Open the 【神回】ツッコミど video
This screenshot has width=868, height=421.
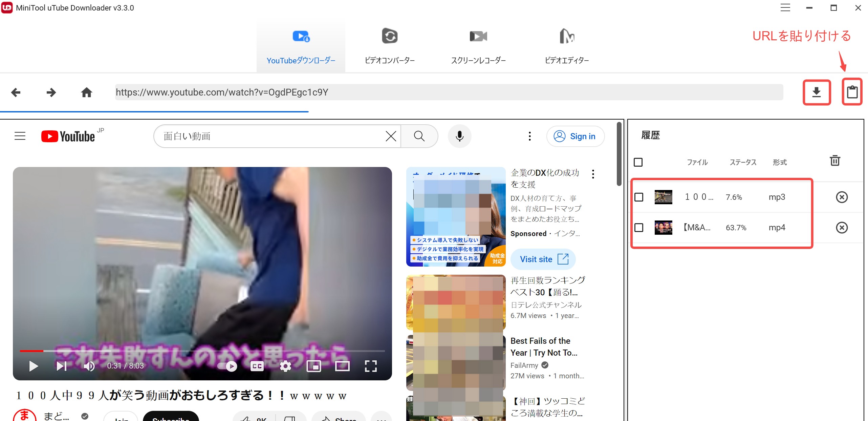click(548, 407)
